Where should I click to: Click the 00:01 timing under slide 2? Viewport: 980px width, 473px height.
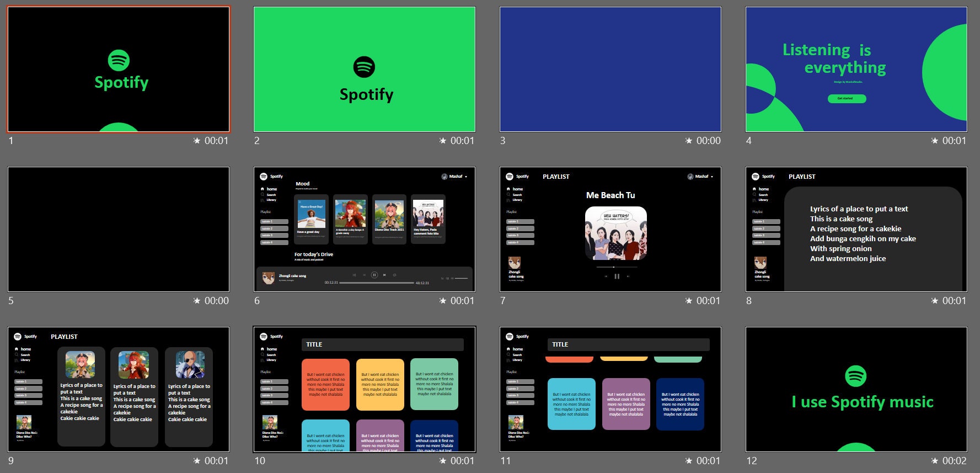pos(462,141)
